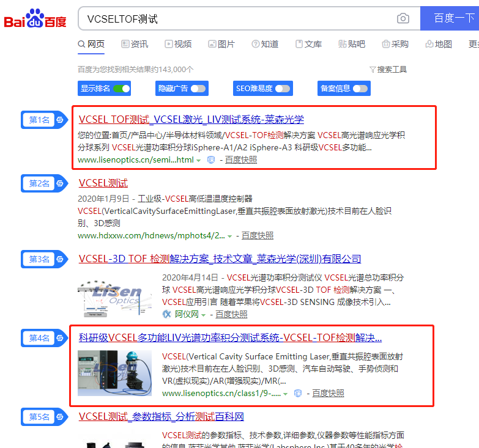Open 科研级VCSEL多功能LIV光谱功率积分测试系统 result
Viewport: 479px width, 448px height.
(x=230, y=337)
